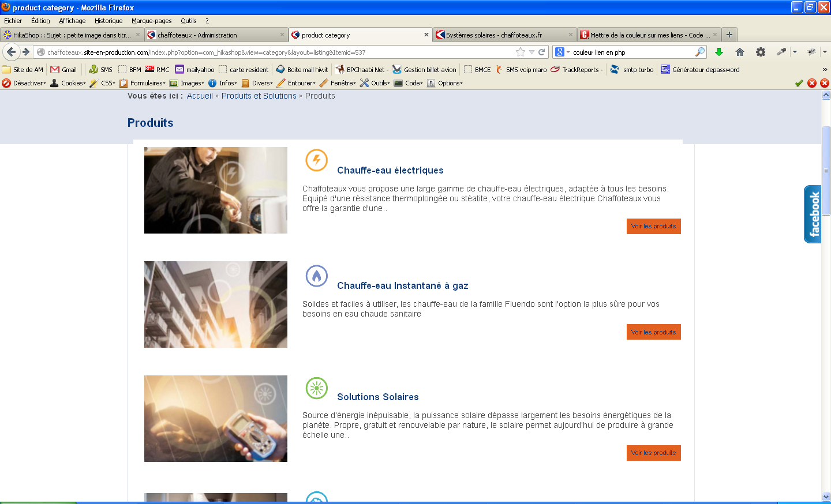Image resolution: width=831 pixels, height=504 pixels.
Task: Open the Chauffe-eau électriques lightning icon
Action: pos(316,160)
